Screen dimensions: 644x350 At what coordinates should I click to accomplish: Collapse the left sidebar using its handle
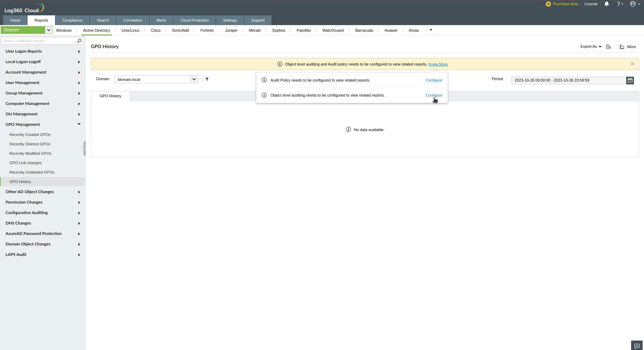84,149
